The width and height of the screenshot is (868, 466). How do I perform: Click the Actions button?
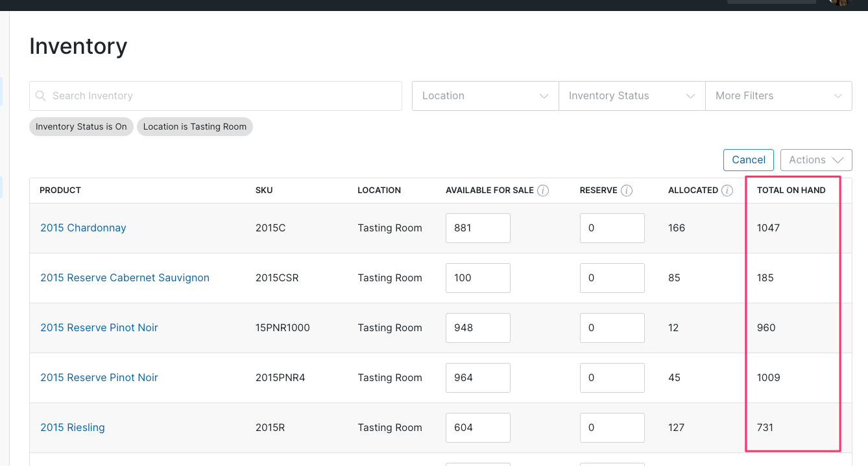[x=815, y=159]
